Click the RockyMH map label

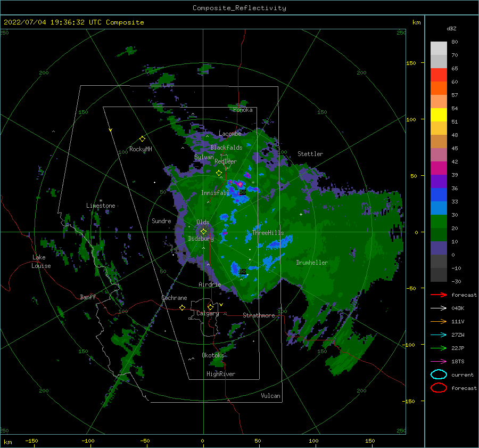click(141, 149)
